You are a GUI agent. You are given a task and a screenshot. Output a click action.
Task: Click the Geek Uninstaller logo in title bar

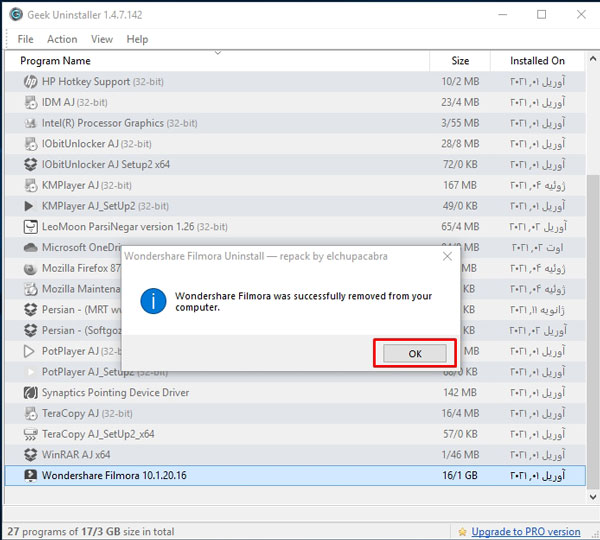(x=16, y=15)
